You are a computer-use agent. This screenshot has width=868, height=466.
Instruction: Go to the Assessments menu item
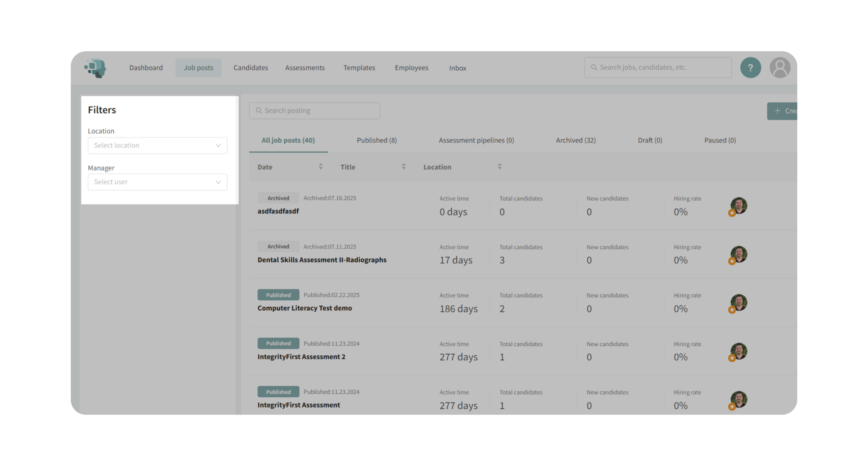305,68
